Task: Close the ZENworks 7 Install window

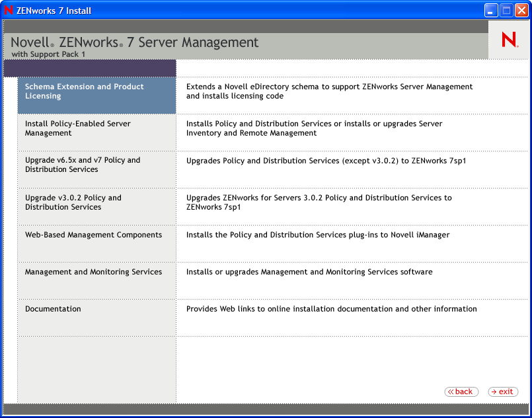Action: coord(521,11)
